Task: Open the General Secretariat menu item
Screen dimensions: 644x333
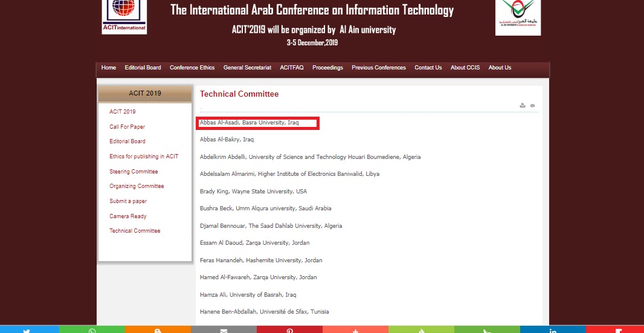Action: pos(247,68)
